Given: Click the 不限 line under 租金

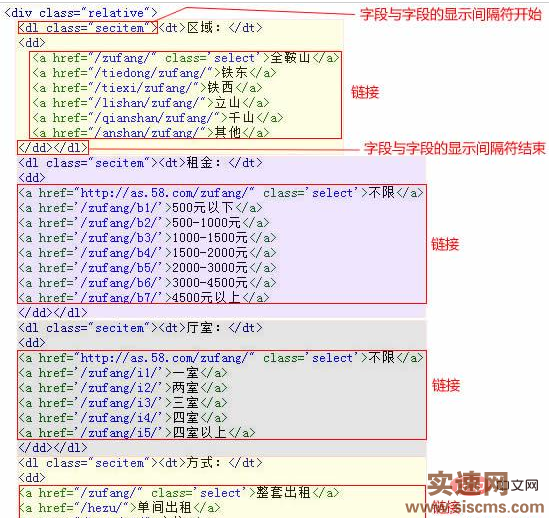Looking at the screenshot, I should pyautogui.click(x=221, y=193).
